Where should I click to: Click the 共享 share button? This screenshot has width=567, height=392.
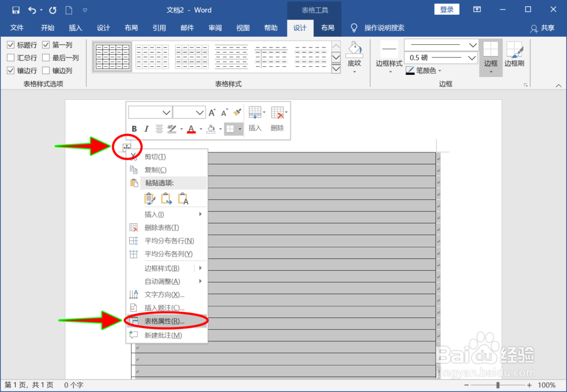tap(543, 28)
